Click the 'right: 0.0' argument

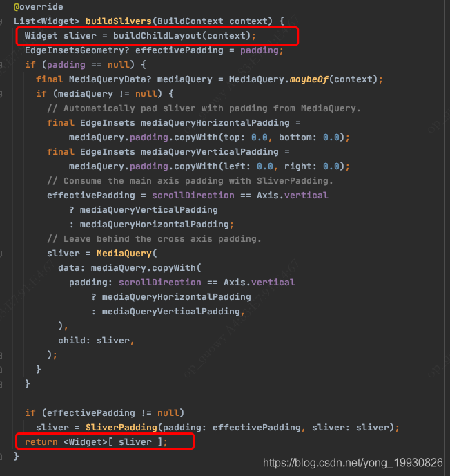pos(312,166)
